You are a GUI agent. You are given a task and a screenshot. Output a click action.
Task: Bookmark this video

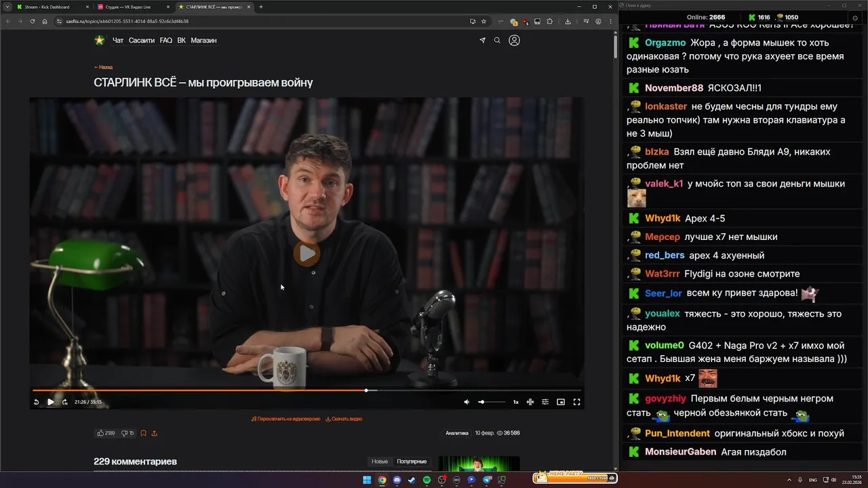pos(143,433)
